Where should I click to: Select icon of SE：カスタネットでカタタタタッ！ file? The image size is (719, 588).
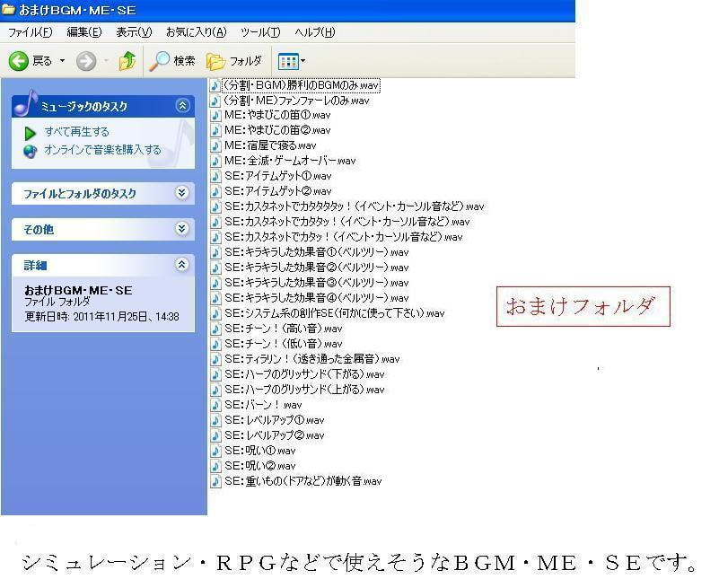(x=215, y=206)
